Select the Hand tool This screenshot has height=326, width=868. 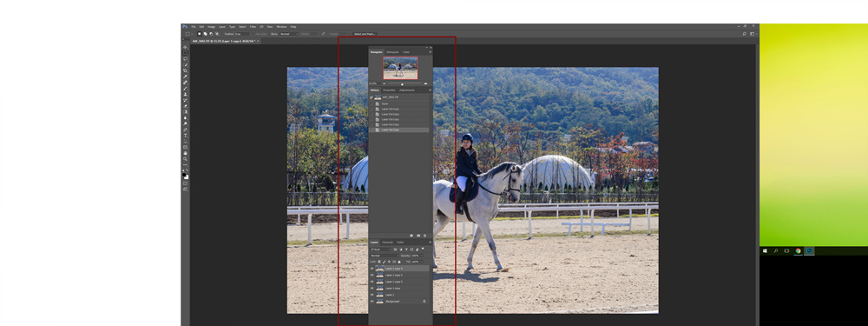(x=186, y=153)
